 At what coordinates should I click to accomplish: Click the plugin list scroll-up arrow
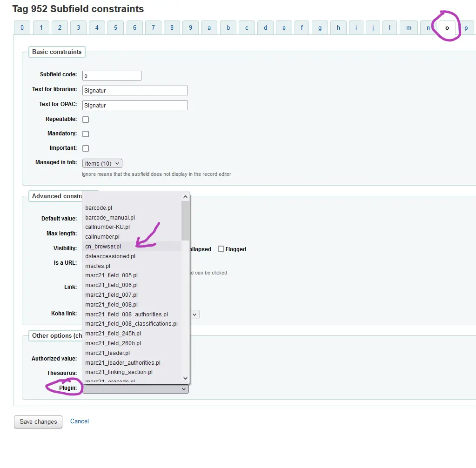(x=185, y=197)
